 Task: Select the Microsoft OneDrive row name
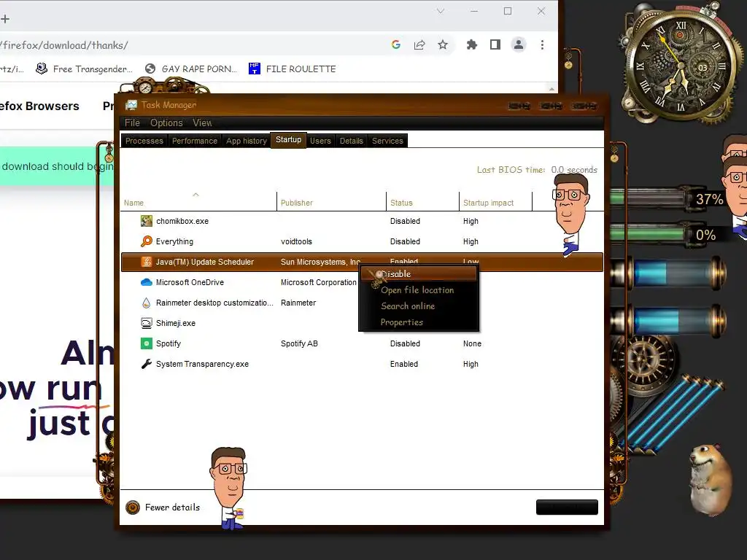(x=190, y=282)
